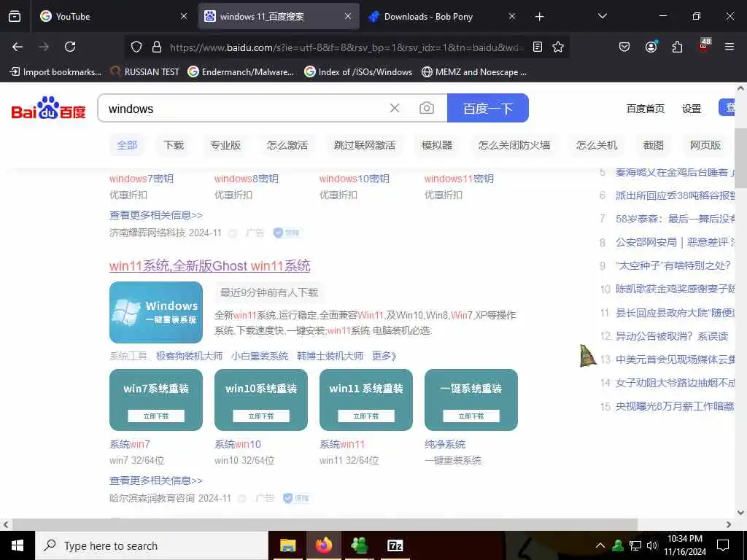
Task: Select the 模拟器 search filter
Action: coord(437,145)
